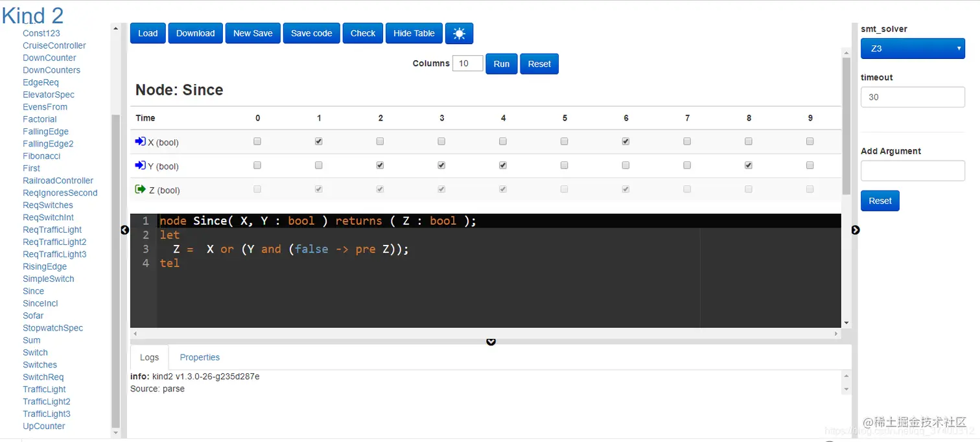Image resolution: width=980 pixels, height=442 pixels.
Task: Open the RailroadController example
Action: tap(58, 181)
